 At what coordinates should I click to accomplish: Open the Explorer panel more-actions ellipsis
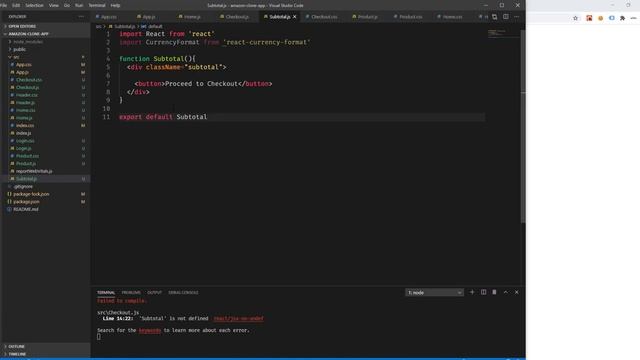81,17
